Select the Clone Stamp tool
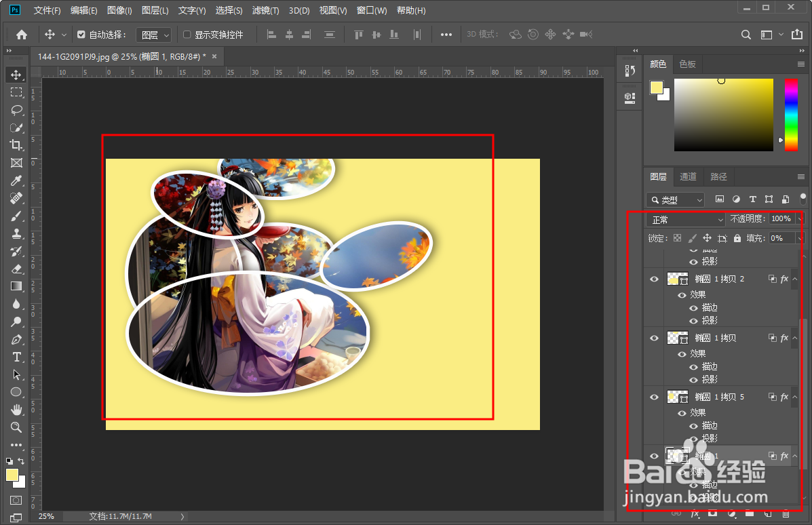The width and height of the screenshot is (812, 525). click(16, 233)
